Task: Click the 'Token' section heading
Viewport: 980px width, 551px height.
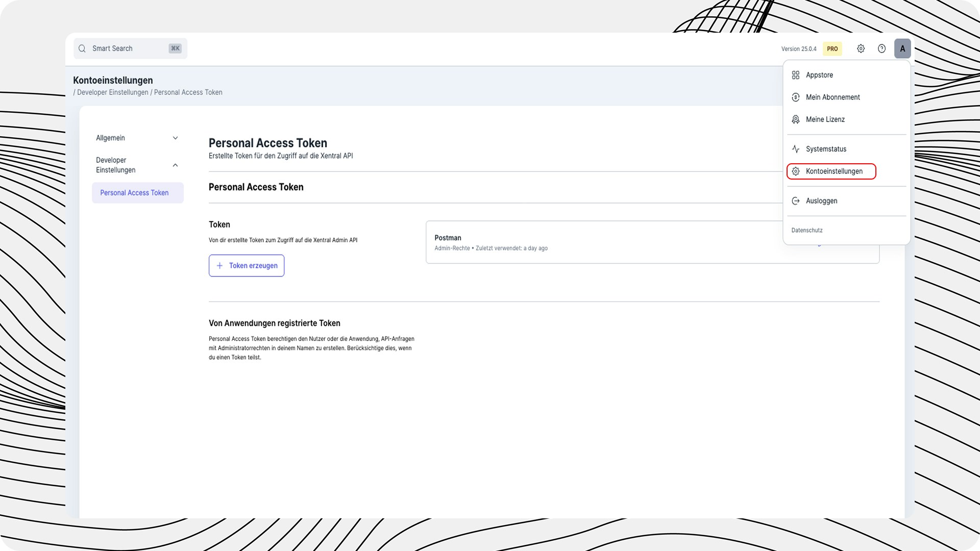Action: point(219,224)
